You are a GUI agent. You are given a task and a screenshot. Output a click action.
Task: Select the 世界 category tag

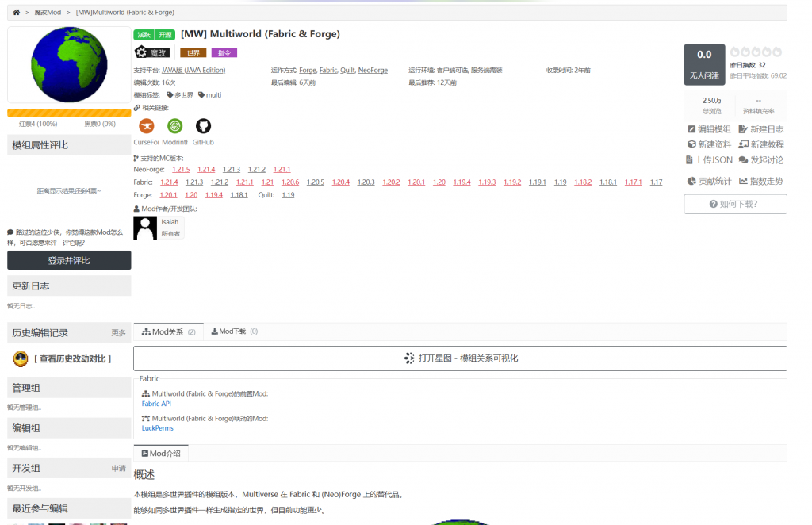(x=193, y=52)
